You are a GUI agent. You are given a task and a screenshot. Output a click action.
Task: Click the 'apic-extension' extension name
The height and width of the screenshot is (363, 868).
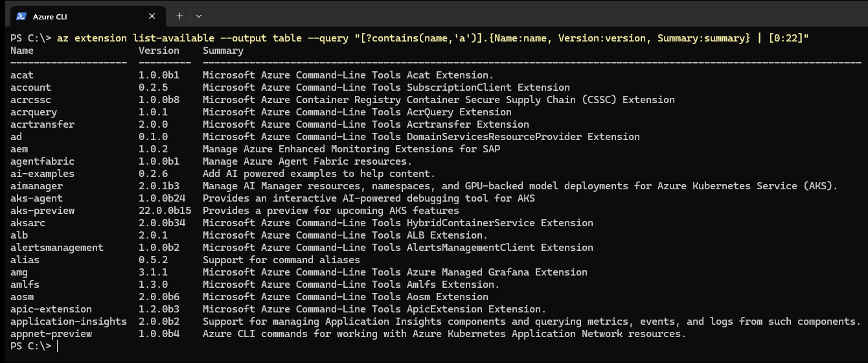coord(51,309)
